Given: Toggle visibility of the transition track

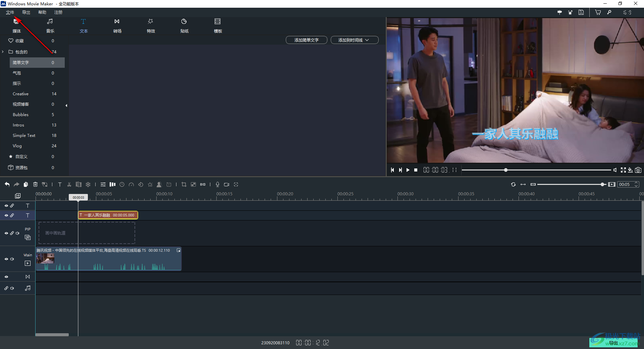Looking at the screenshot, I should [6, 277].
